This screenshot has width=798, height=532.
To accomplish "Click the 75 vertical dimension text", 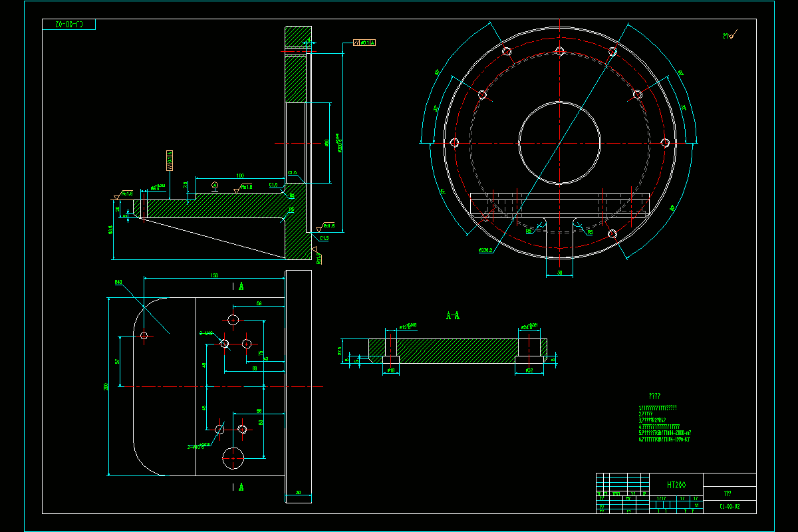I will (x=261, y=352).
